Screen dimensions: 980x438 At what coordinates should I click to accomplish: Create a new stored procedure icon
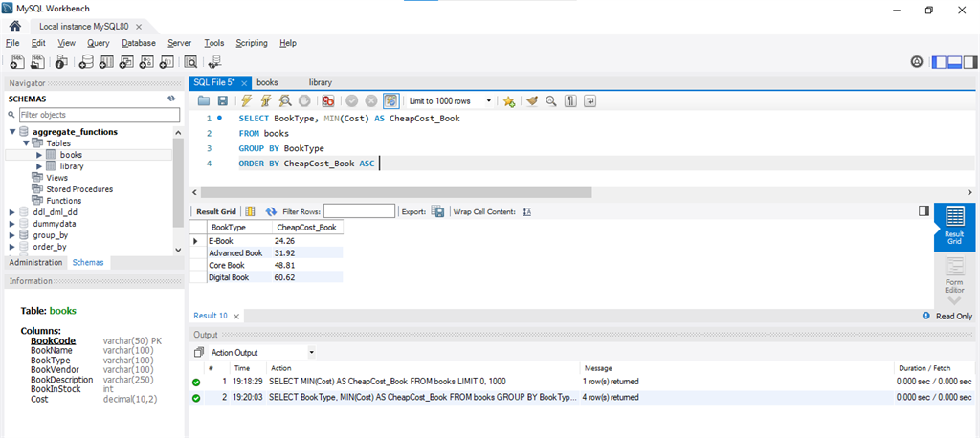click(146, 61)
